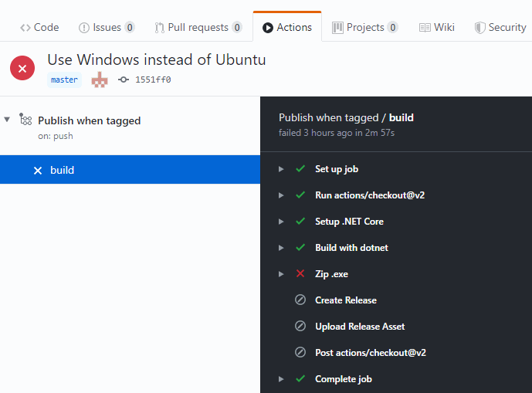532x393 pixels.
Task: Click the Setup .NET Core label
Action: (x=349, y=222)
